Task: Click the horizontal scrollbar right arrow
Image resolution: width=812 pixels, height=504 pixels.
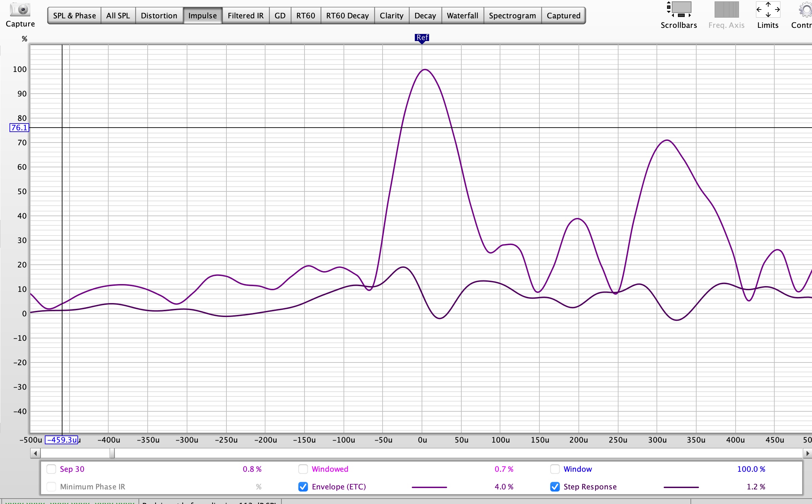Action: click(x=808, y=453)
